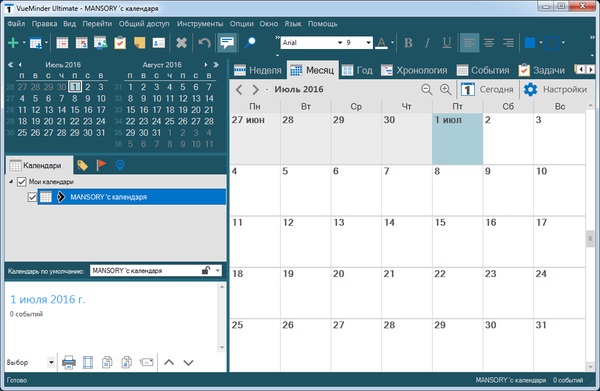
Task: Select the 15 cell in month grid
Action: pos(457,241)
